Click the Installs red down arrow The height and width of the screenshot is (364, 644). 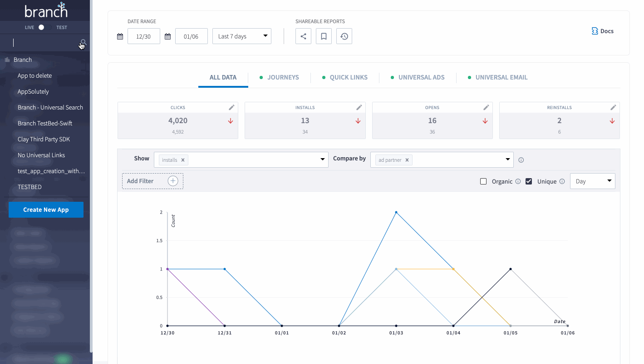tap(358, 121)
